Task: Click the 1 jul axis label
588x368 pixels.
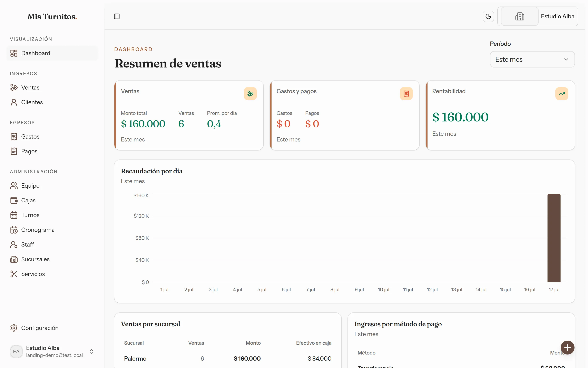Action: (164, 289)
